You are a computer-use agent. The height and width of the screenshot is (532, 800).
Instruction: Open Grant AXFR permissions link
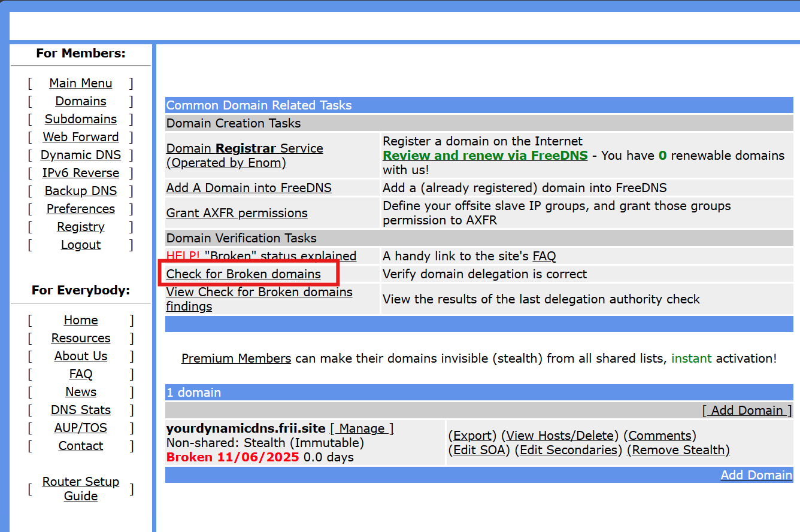click(x=237, y=213)
